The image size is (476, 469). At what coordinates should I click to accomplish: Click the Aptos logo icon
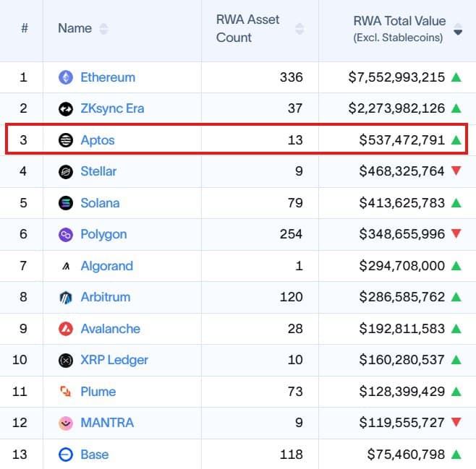click(x=66, y=140)
